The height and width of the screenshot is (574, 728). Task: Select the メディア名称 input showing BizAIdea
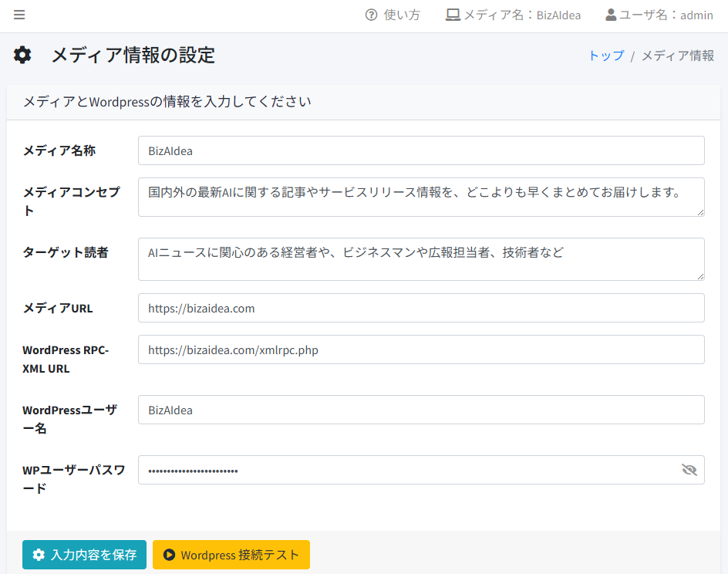[420, 150]
